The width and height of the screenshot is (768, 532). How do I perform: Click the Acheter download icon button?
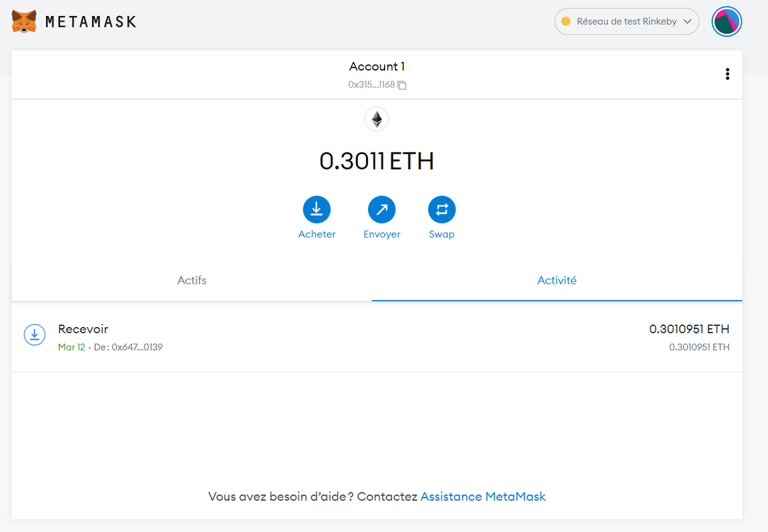click(x=317, y=209)
